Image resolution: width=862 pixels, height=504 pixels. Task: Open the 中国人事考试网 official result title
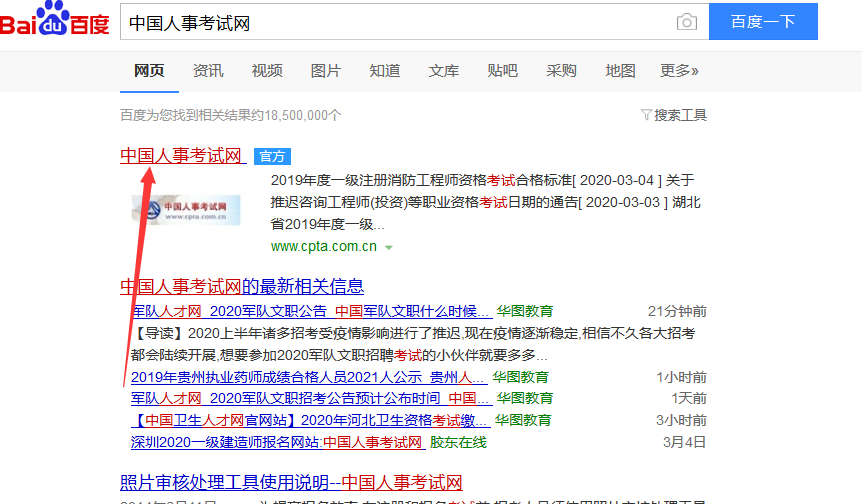[183, 156]
